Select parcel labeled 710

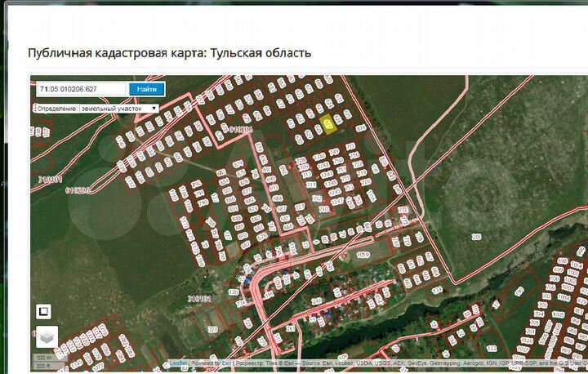[323, 209]
